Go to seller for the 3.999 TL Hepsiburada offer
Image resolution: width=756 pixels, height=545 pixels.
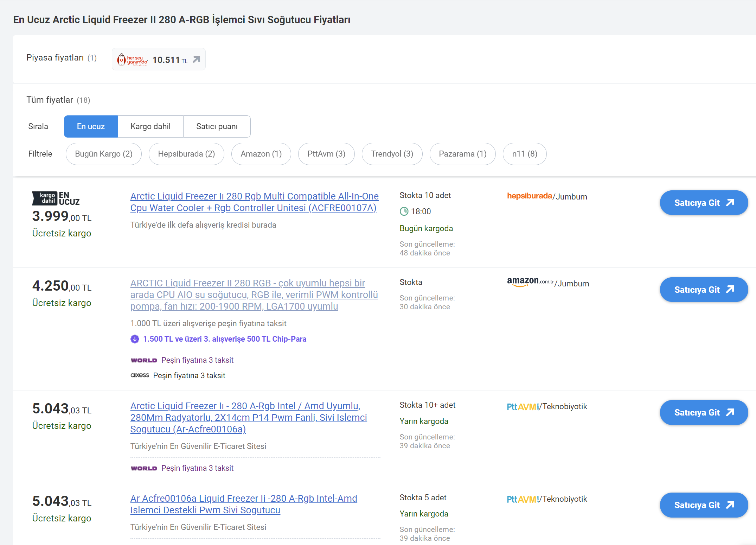(704, 203)
